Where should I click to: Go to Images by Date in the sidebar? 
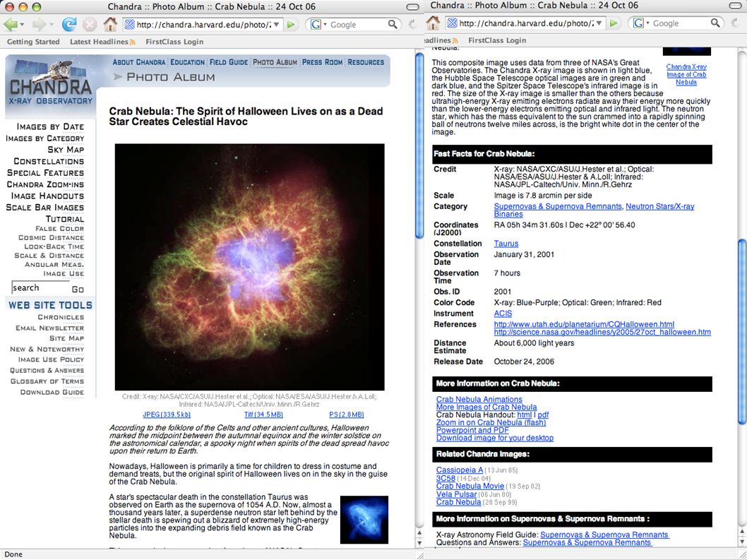pos(50,126)
